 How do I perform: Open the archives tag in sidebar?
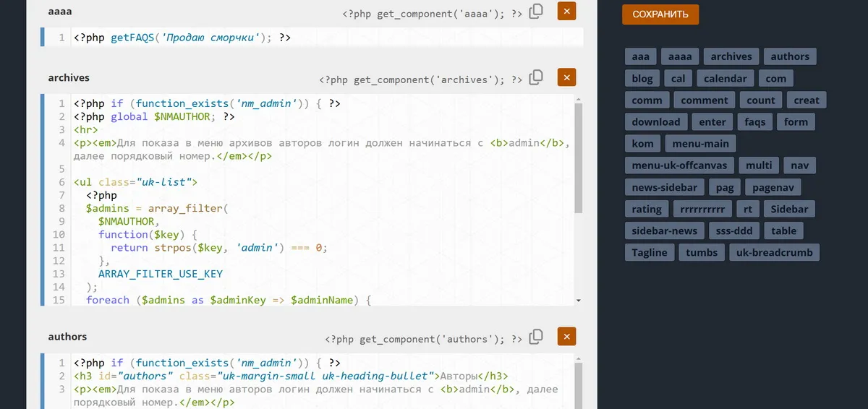[x=731, y=56]
